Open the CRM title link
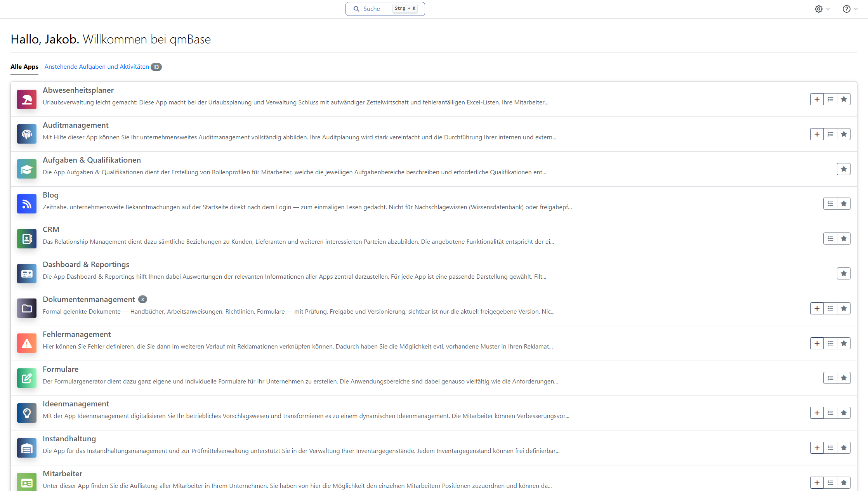Viewport: 868px width, 491px height. [x=51, y=229]
